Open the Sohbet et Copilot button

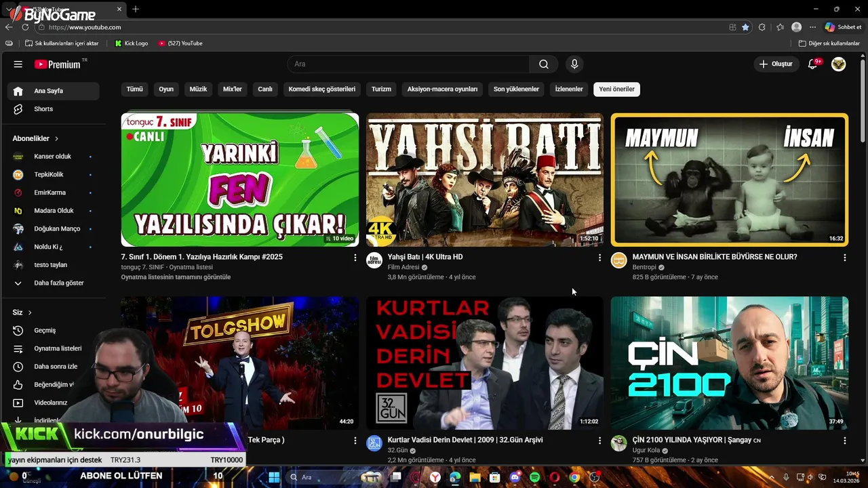844,27
